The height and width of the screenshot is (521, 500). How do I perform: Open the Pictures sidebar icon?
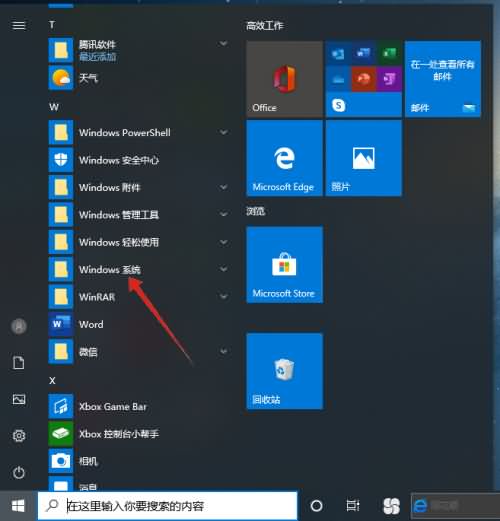19,399
